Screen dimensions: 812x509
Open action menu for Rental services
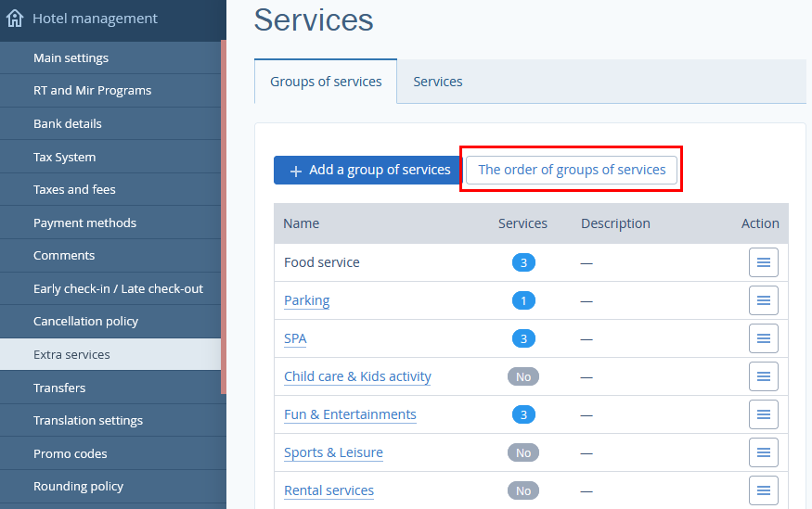pos(764,490)
